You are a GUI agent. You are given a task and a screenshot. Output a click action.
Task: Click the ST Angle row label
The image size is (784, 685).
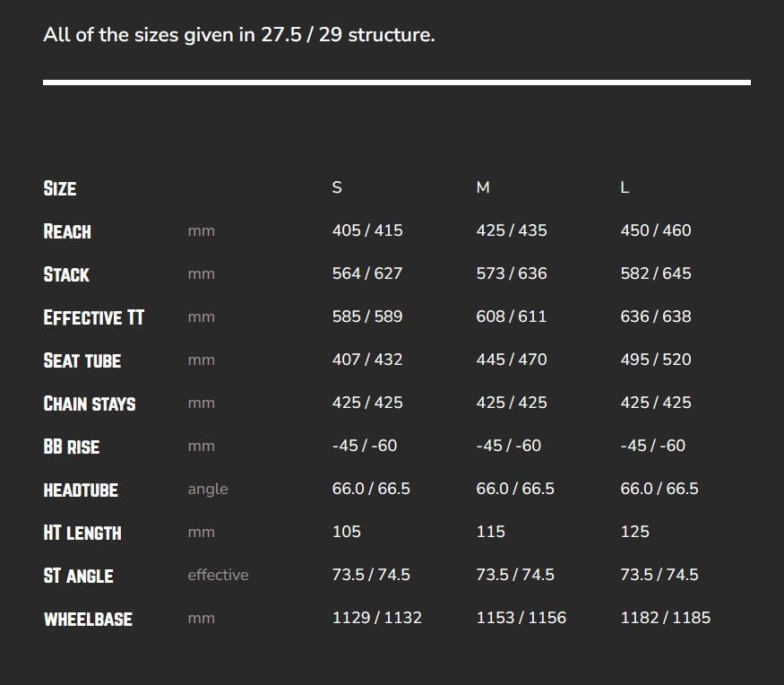point(78,576)
